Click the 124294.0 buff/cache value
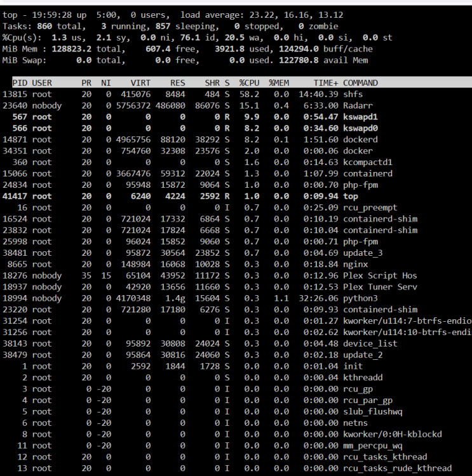This screenshot has height=476, width=472. click(299, 49)
